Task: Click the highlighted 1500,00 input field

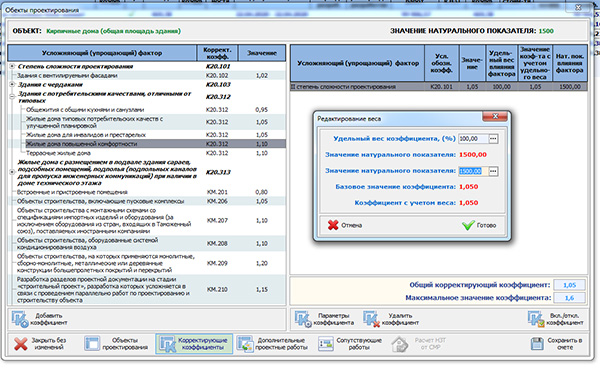Action: point(474,171)
